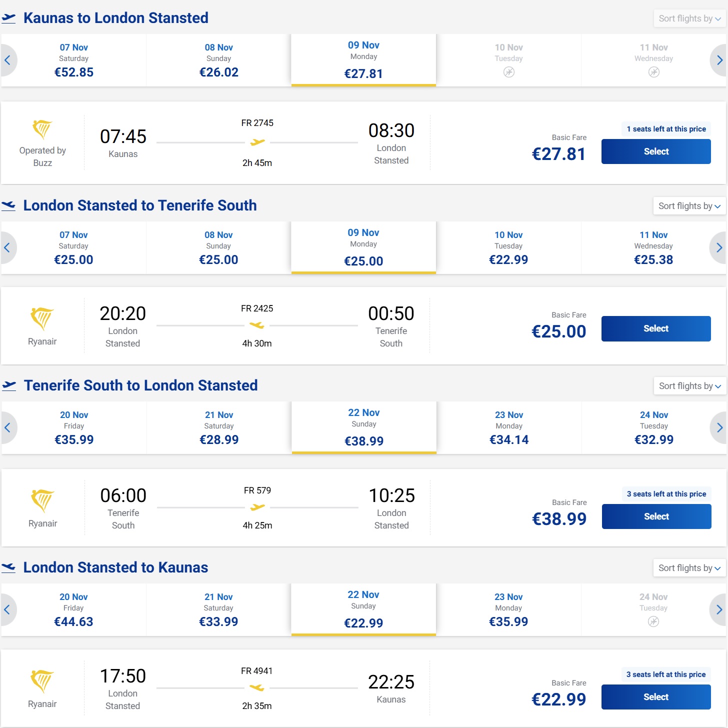Choose 10 Nov Tuesday €22.99 date tab

(x=508, y=248)
